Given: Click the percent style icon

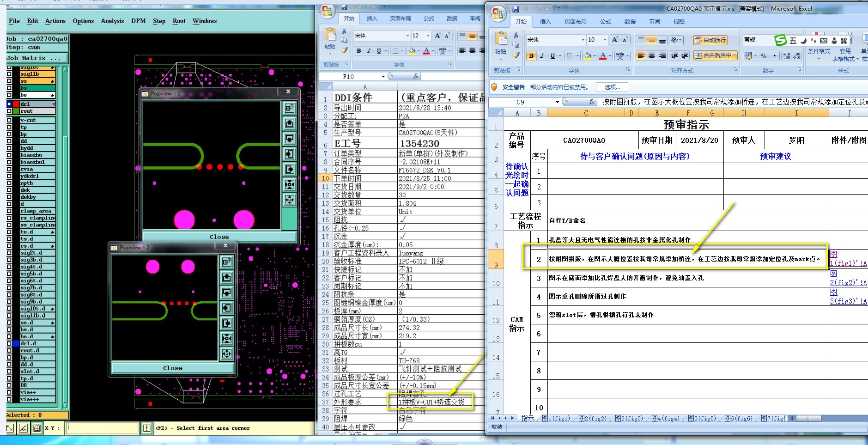Looking at the screenshot, I should (x=764, y=56).
